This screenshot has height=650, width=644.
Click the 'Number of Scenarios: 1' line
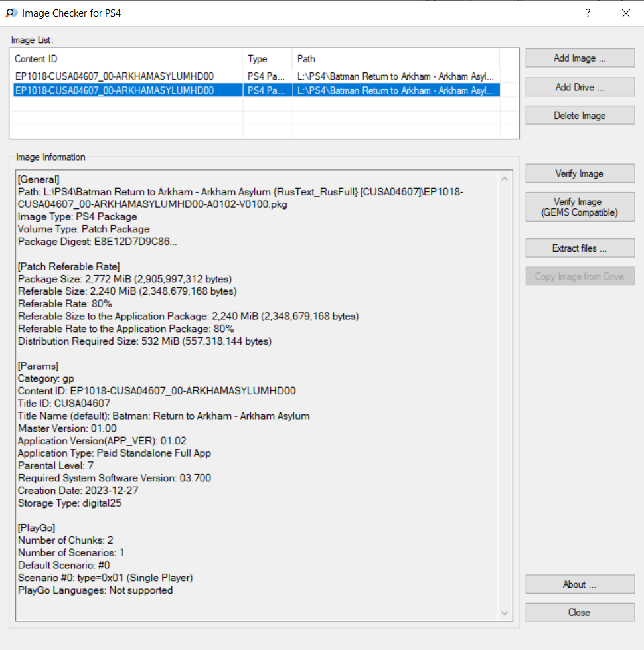pos(71,552)
